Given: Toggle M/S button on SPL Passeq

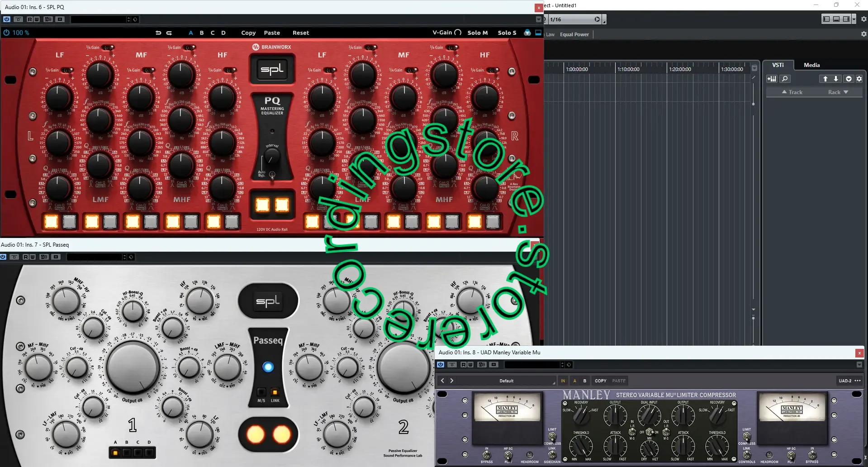Looking at the screenshot, I should [x=261, y=391].
